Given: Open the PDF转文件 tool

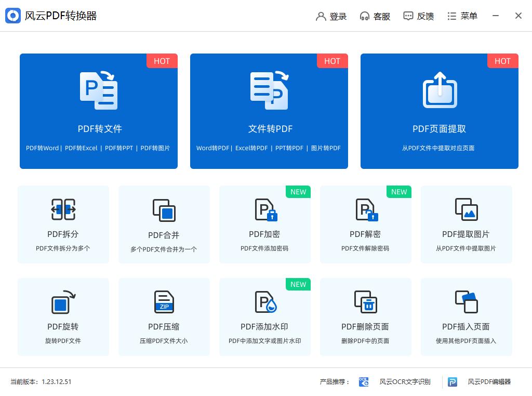Looking at the screenshot, I should [x=99, y=111].
